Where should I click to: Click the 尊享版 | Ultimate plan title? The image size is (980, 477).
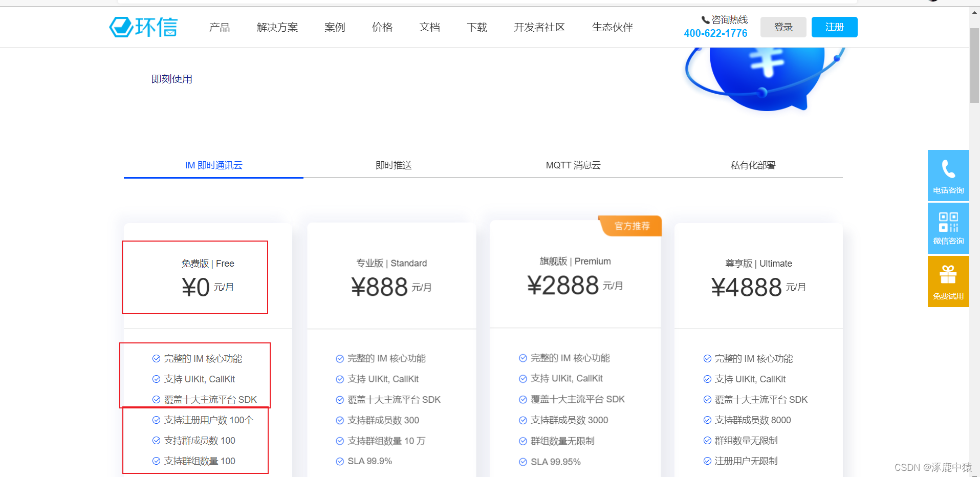point(758,264)
